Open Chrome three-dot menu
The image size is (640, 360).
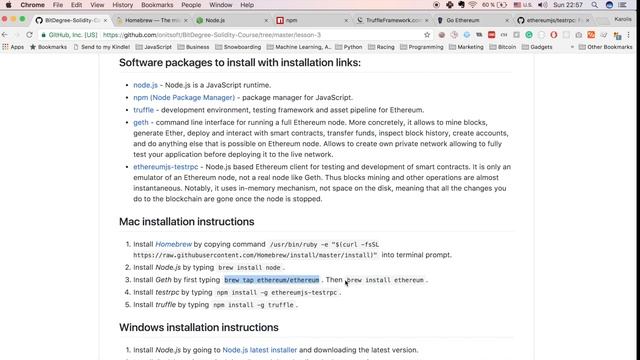[x=629, y=35]
